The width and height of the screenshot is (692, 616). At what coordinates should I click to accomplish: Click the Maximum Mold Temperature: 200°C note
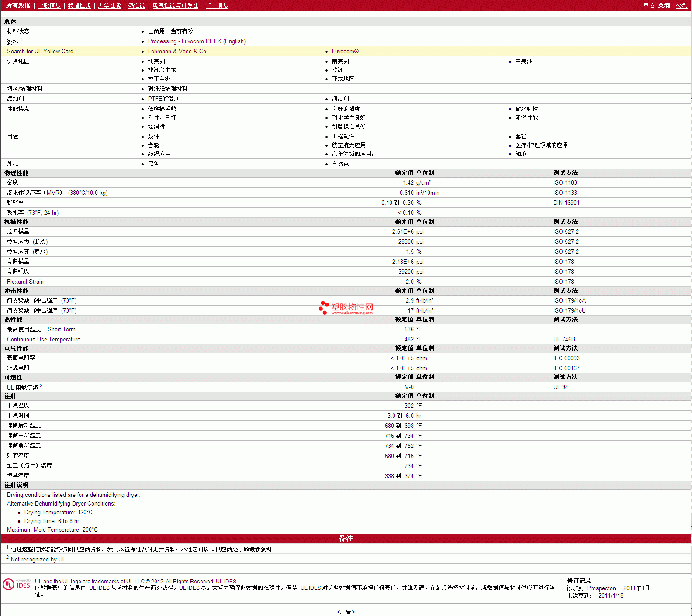click(52, 530)
